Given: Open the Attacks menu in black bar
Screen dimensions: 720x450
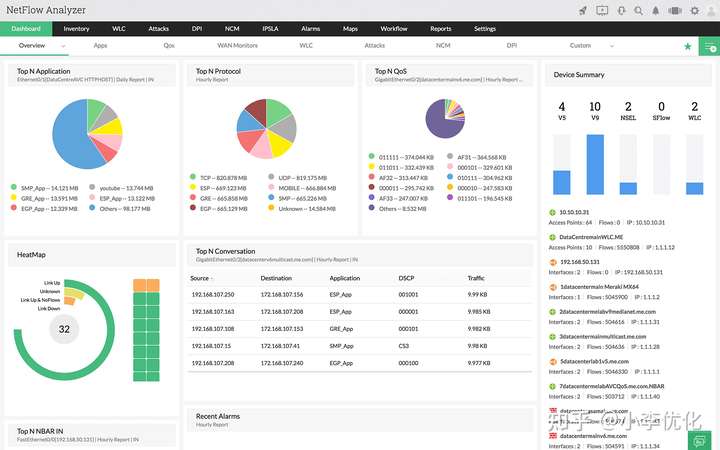Looking at the screenshot, I should tap(158, 28).
